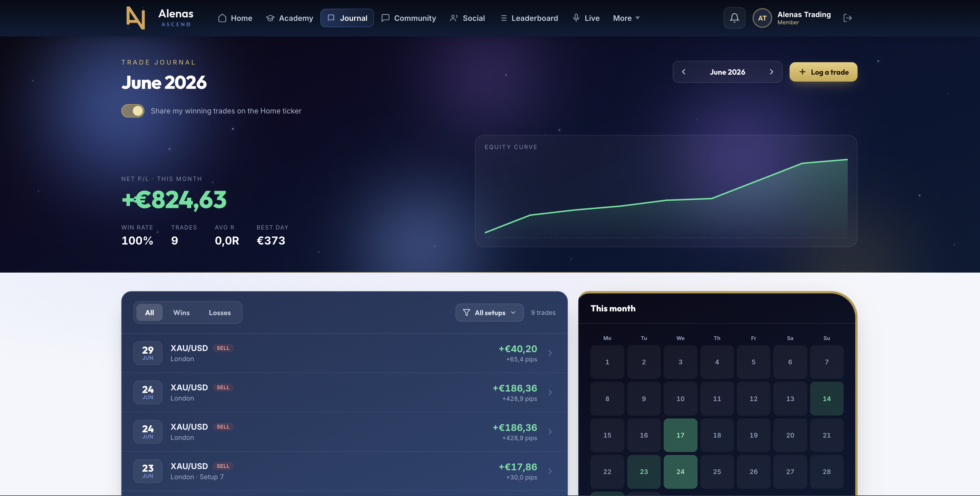
Task: Click the Log a trade button
Action: [x=823, y=72]
